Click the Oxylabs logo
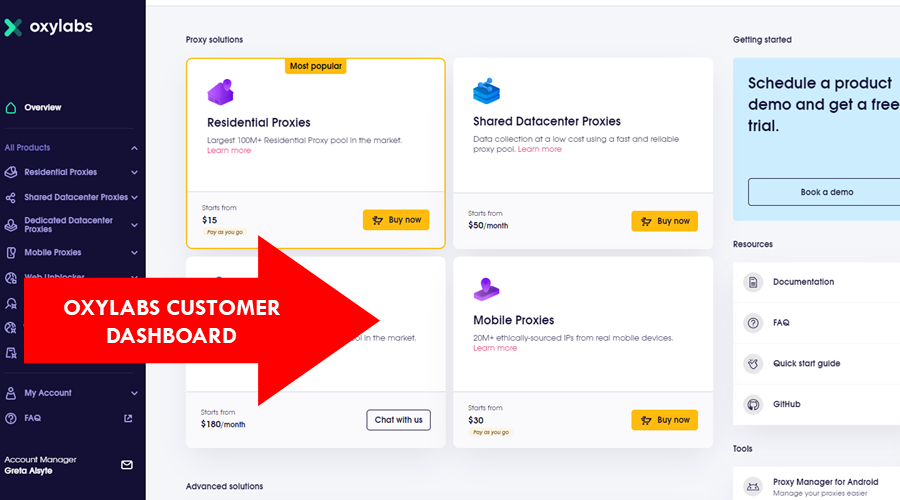Image resolution: width=900 pixels, height=500 pixels. (48, 27)
